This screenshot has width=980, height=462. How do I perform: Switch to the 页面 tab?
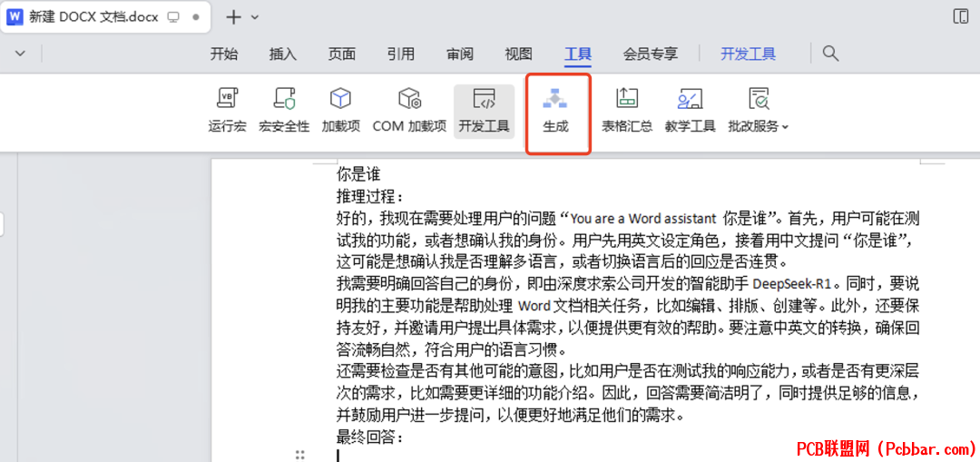342,54
